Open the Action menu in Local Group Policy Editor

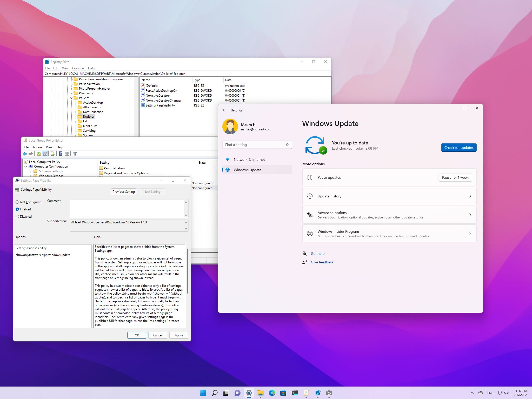pos(37,147)
